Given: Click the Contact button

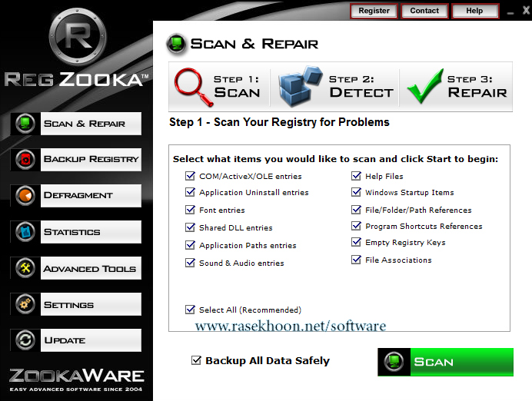Looking at the screenshot, I should click(x=424, y=11).
